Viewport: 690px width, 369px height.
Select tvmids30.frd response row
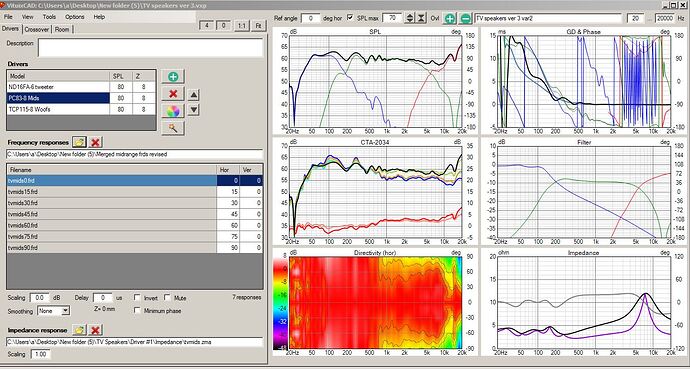click(x=135, y=203)
